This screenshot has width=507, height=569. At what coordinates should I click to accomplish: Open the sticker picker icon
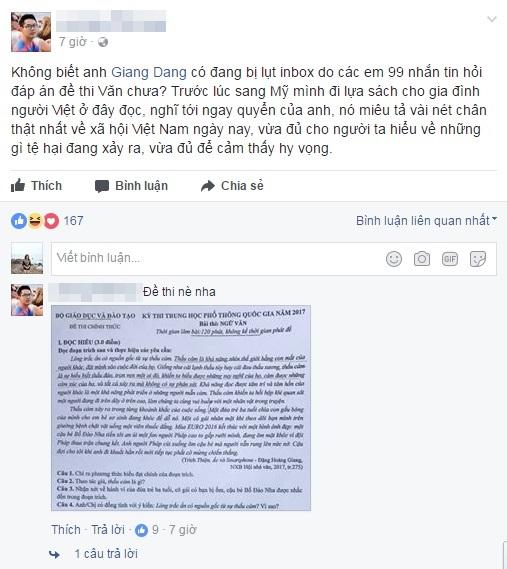pos(478,259)
